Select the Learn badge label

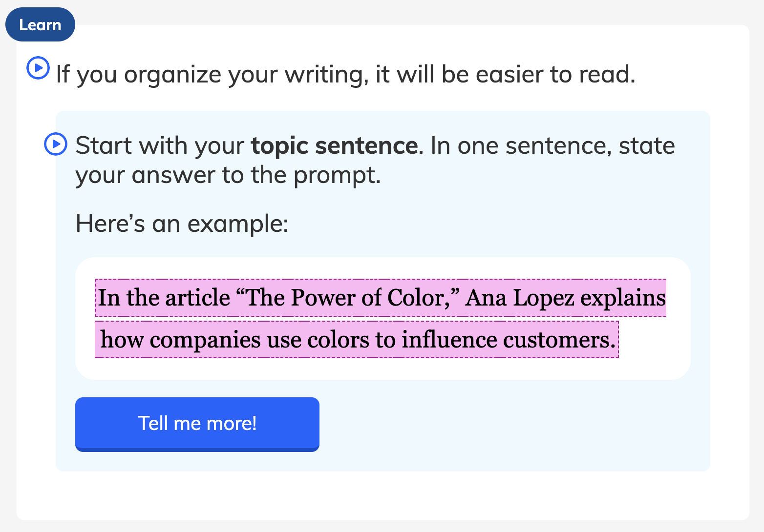pyautogui.click(x=40, y=24)
